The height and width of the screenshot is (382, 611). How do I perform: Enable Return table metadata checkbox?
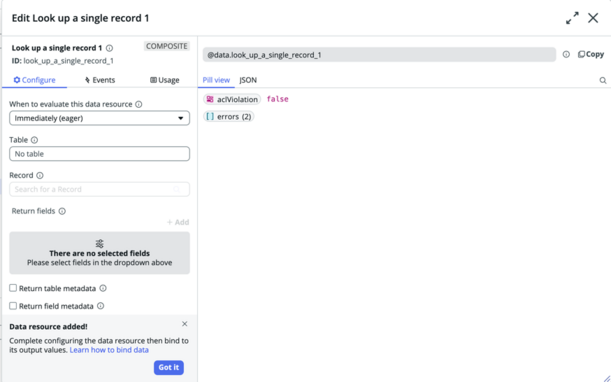click(x=13, y=288)
